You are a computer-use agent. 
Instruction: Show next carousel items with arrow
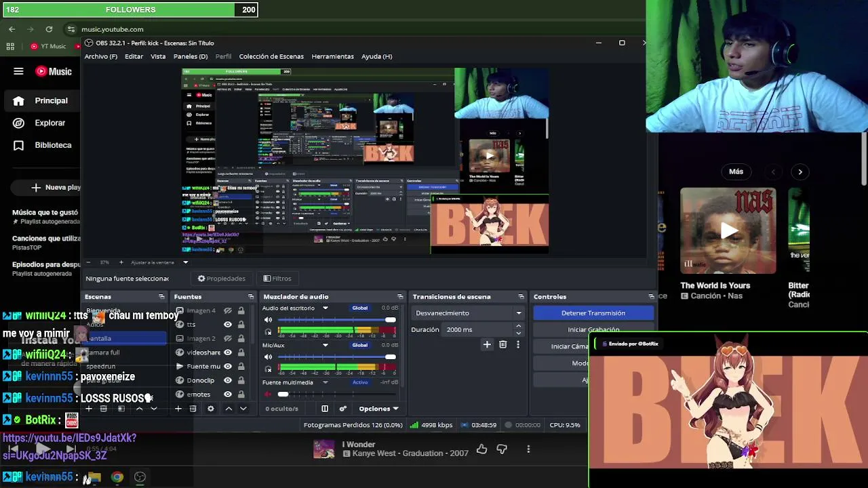tap(800, 171)
